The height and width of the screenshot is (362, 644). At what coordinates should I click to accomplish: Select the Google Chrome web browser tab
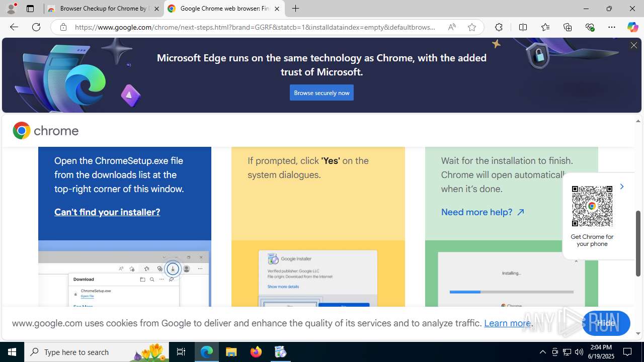click(224, 9)
